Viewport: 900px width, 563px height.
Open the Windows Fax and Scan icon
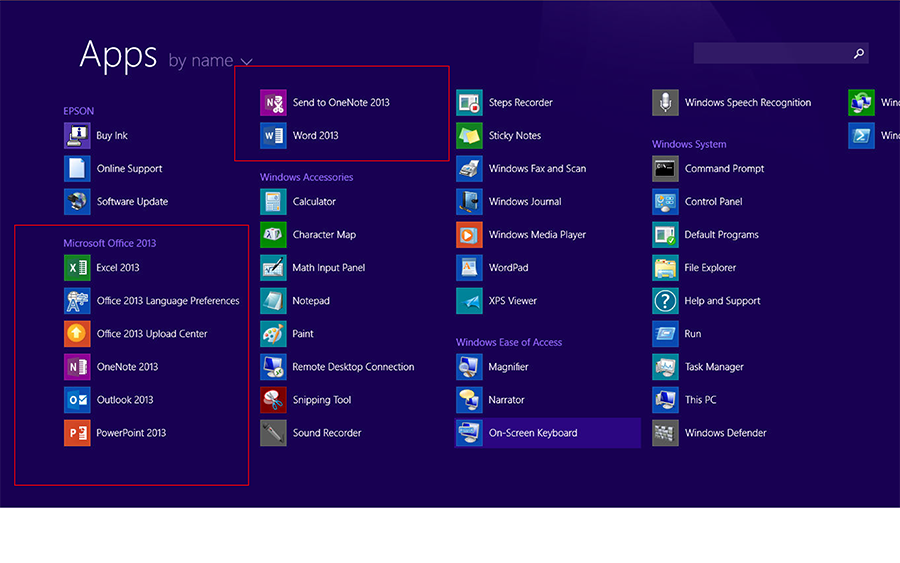tap(470, 169)
